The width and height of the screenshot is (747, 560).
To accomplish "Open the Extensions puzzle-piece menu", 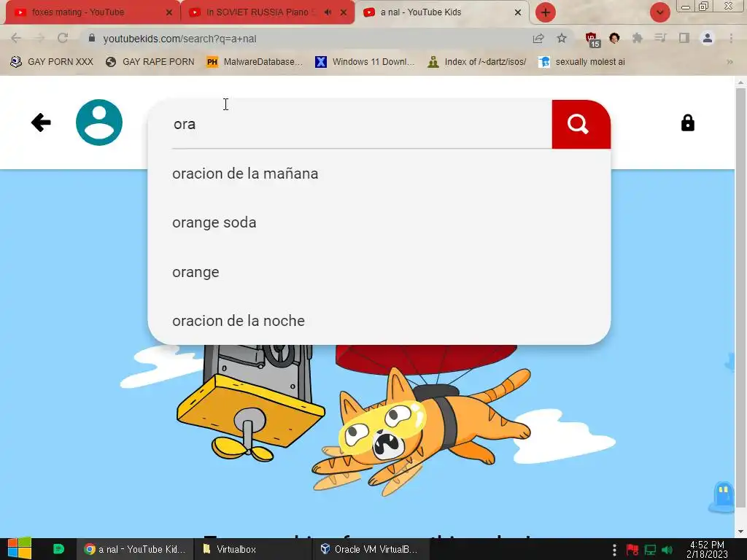I will pos(637,38).
